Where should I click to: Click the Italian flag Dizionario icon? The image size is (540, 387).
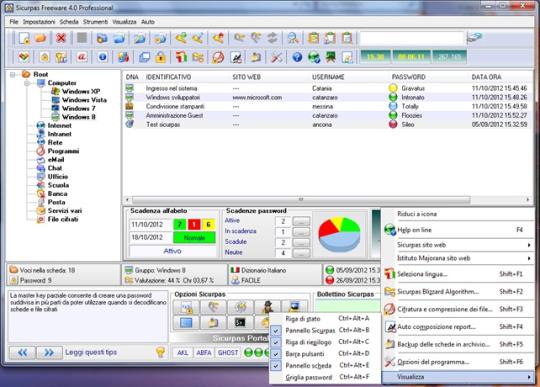pyautogui.click(x=235, y=270)
